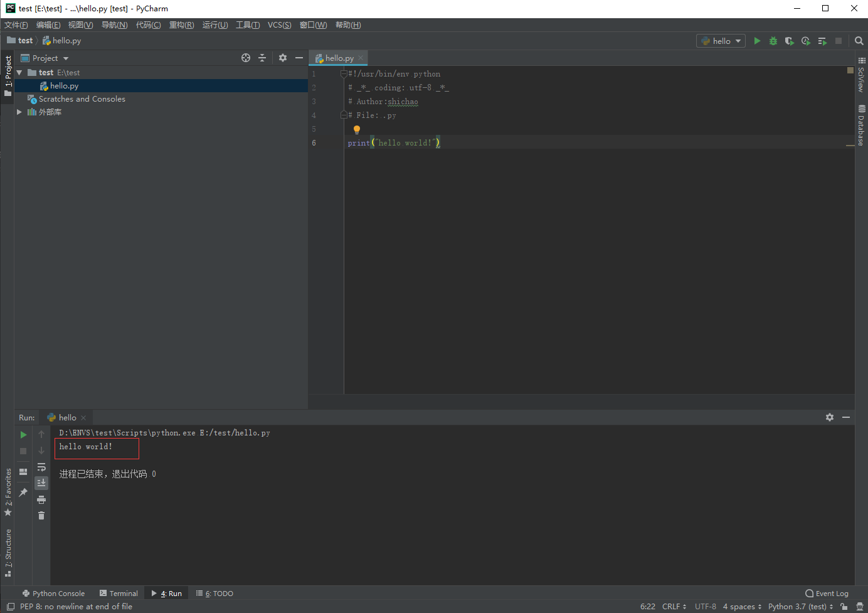Click the intention light bulb in editor

point(357,130)
